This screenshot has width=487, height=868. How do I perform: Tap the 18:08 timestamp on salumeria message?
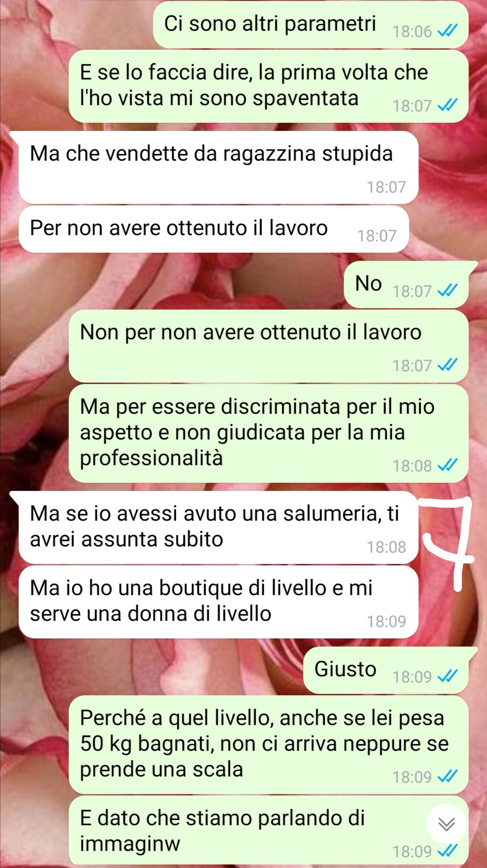[x=386, y=547]
